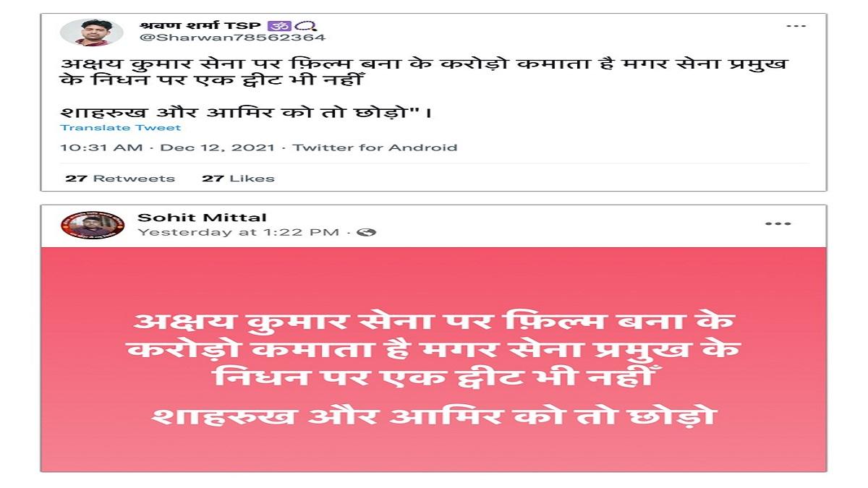The width and height of the screenshot is (868, 488).
Task: Click the white शाहरुख और आमिर line in red post
Action: [x=433, y=416]
